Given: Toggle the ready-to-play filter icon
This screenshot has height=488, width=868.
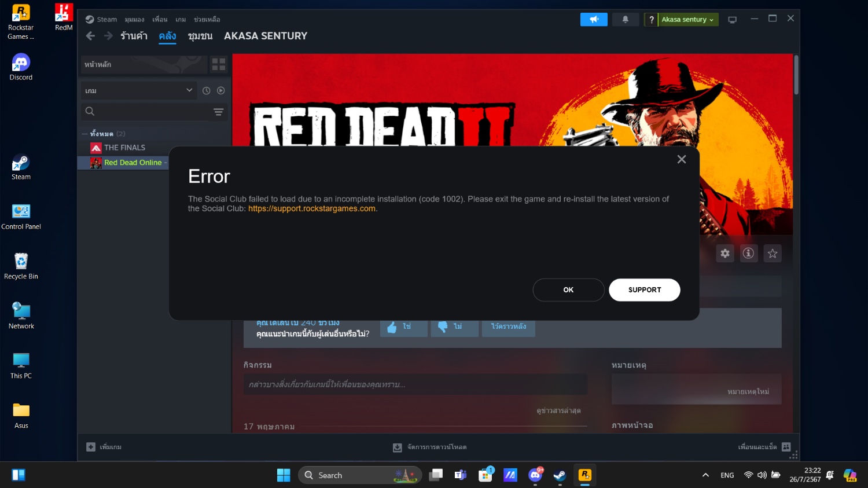Looking at the screenshot, I should click(x=220, y=90).
